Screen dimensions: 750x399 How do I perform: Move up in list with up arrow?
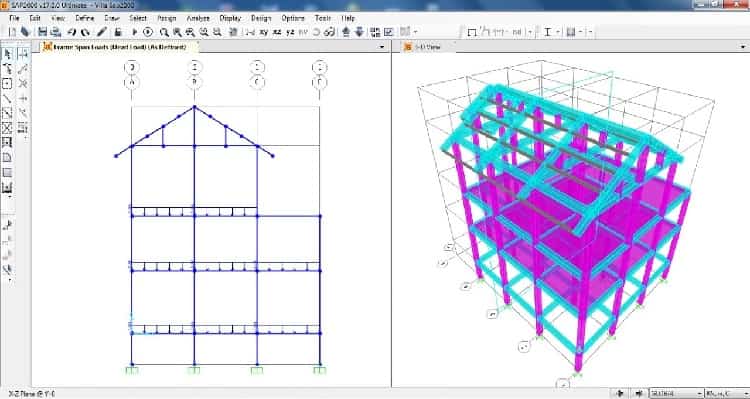346,32
